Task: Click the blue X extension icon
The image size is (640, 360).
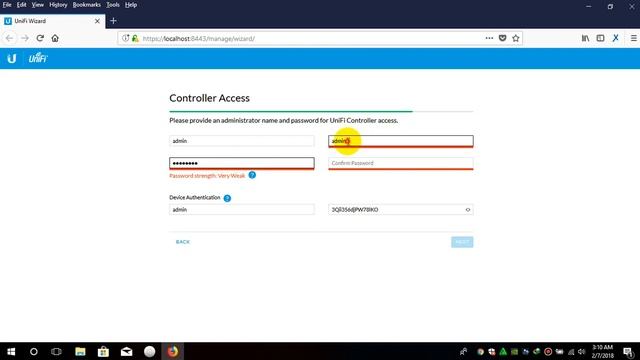Action: coord(616,38)
